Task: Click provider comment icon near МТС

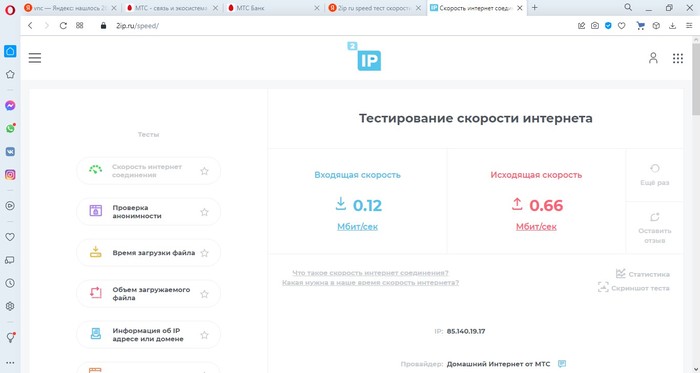Action: coord(562,364)
